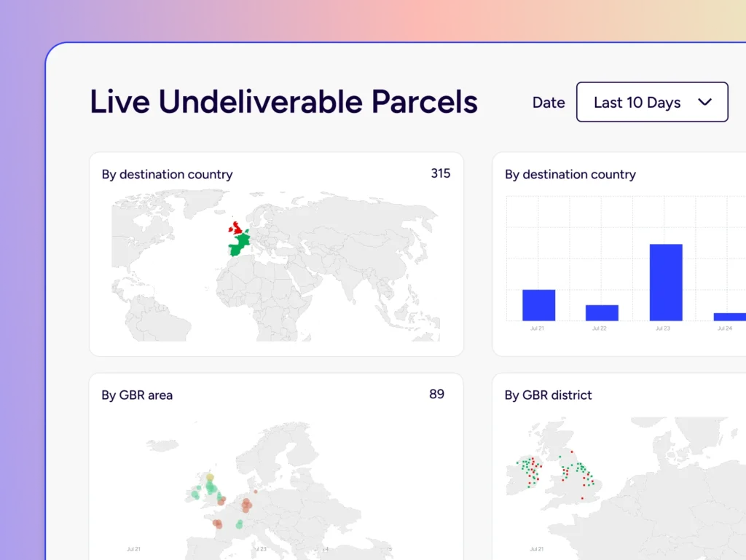Select the Jul 21 bar in bar chart
The image size is (746, 560).
(x=538, y=305)
